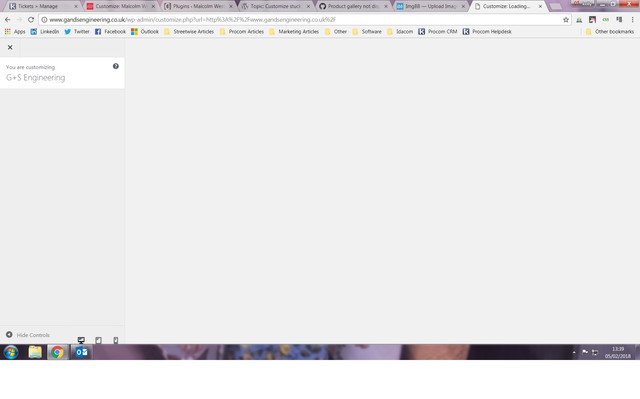Screen dimensions: 640x399
Task: Switch to Customize: Malcolm tab
Action: coord(121,6)
